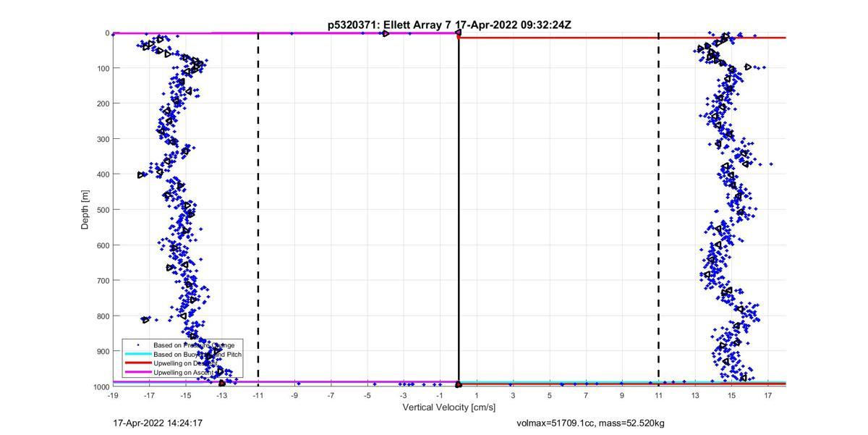Click the x-axis tick label "-11"
The height and width of the screenshot is (435, 868).
tap(258, 396)
